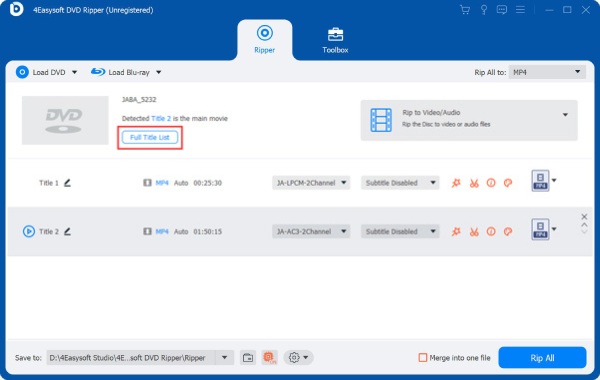Start ripping with the Rip All button

click(542, 358)
